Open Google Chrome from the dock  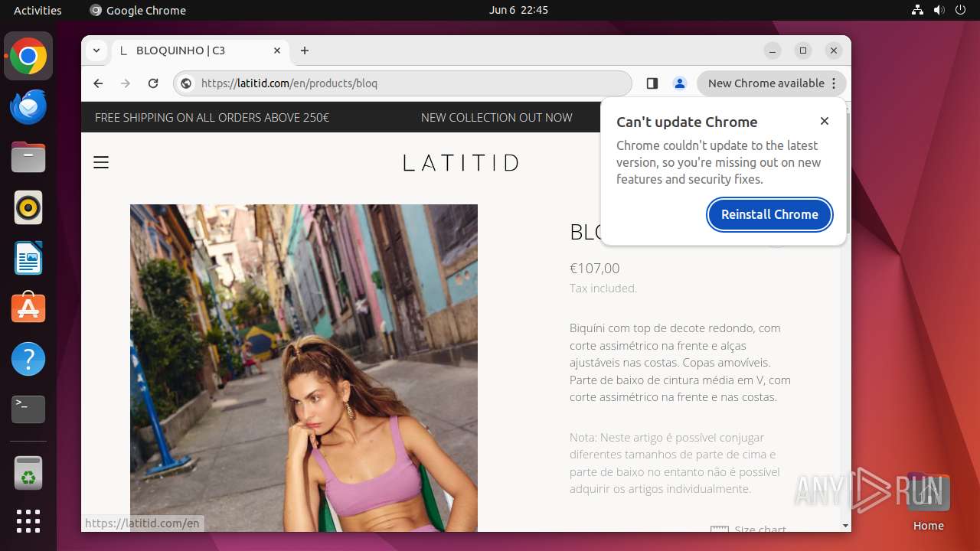click(x=28, y=57)
